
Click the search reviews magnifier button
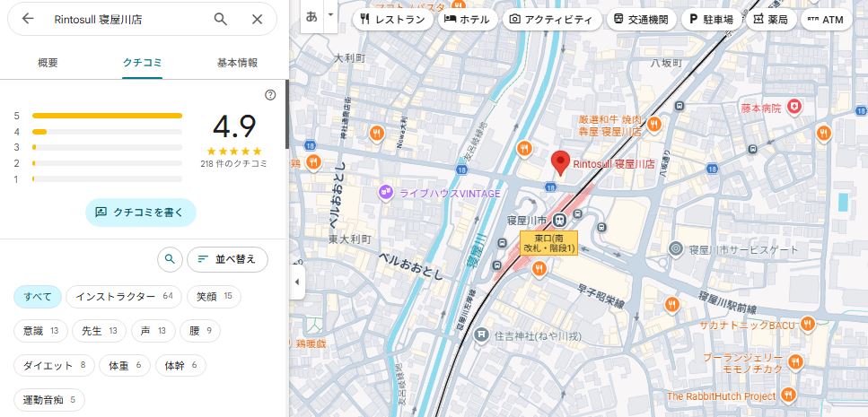pos(170,260)
